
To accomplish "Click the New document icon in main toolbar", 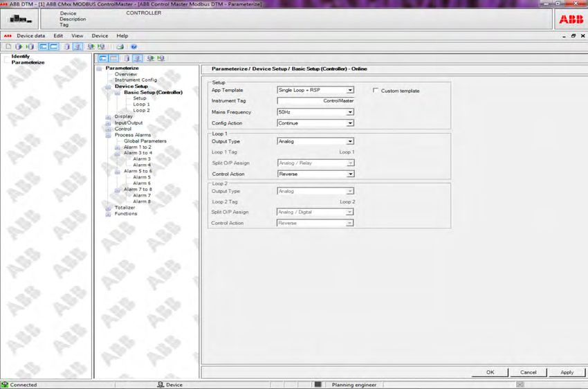I will pyautogui.click(x=7, y=46).
